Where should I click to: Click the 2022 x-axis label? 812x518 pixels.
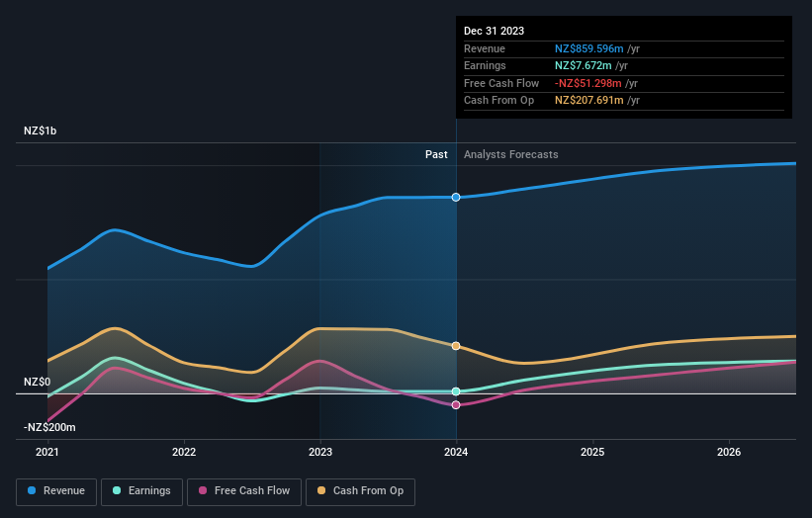[184, 453]
